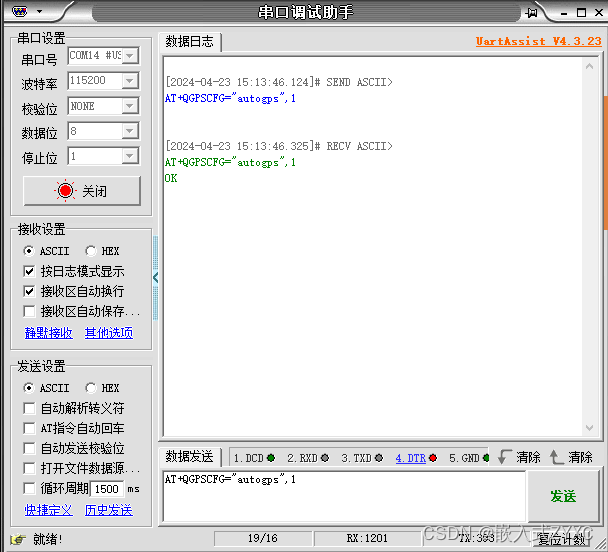Viewport: 608px width, 552px height.
Task: Pin the window with the pushpin icon
Action: point(532,13)
